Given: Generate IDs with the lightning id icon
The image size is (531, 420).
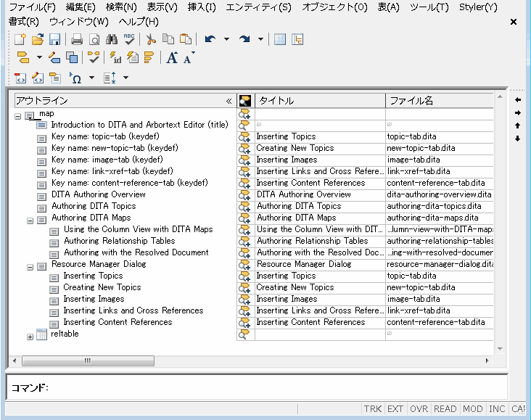Looking at the screenshot, I should coord(115,57).
